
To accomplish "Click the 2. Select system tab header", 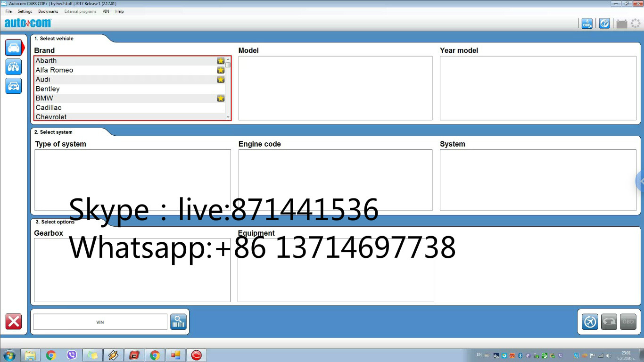I will (x=53, y=132).
